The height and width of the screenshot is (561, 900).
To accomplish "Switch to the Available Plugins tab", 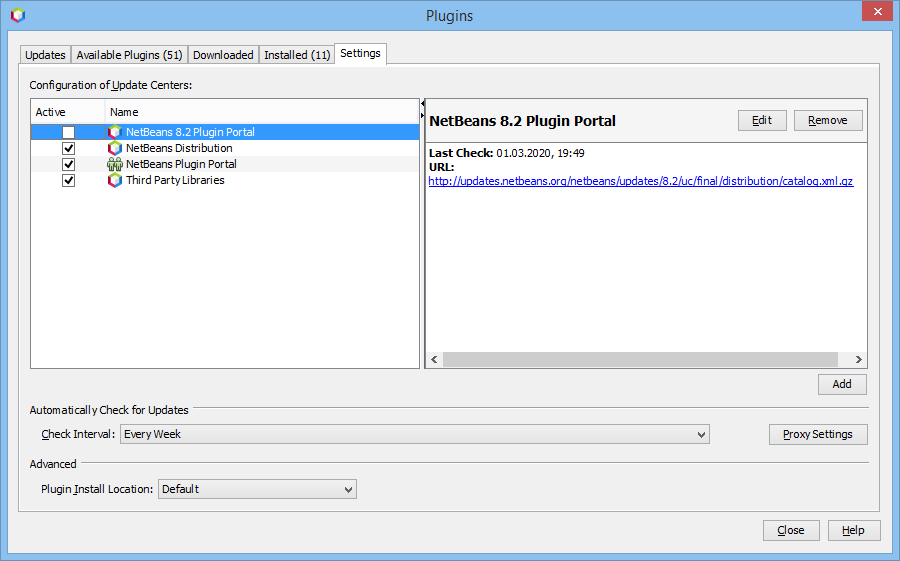I will point(129,55).
